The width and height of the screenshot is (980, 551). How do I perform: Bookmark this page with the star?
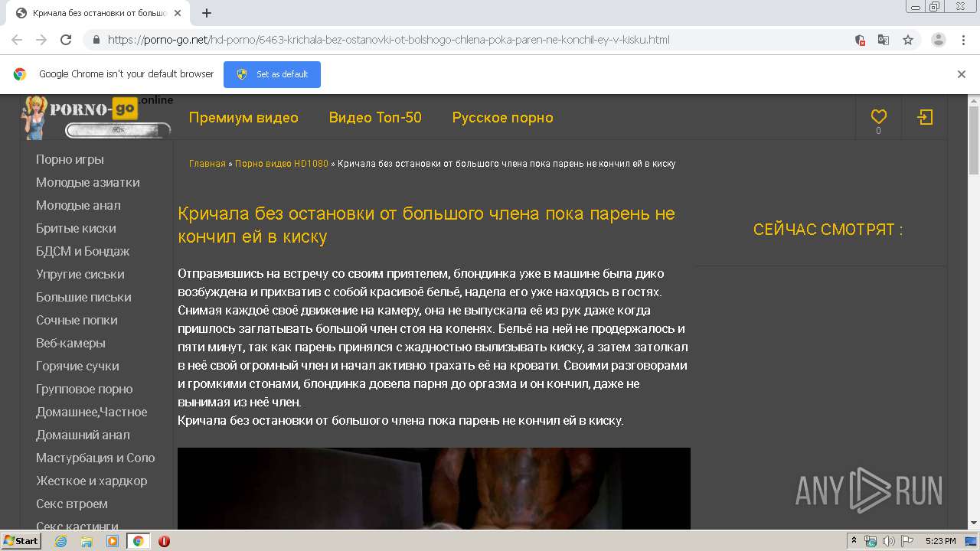click(908, 40)
